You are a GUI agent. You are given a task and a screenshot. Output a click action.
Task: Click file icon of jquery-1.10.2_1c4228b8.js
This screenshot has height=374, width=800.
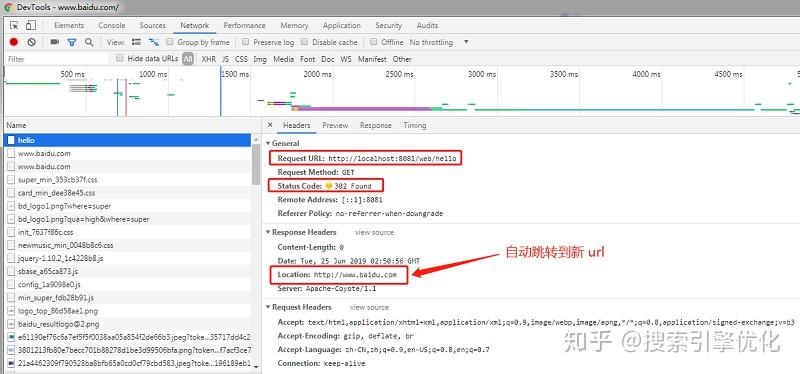[x=11, y=258]
